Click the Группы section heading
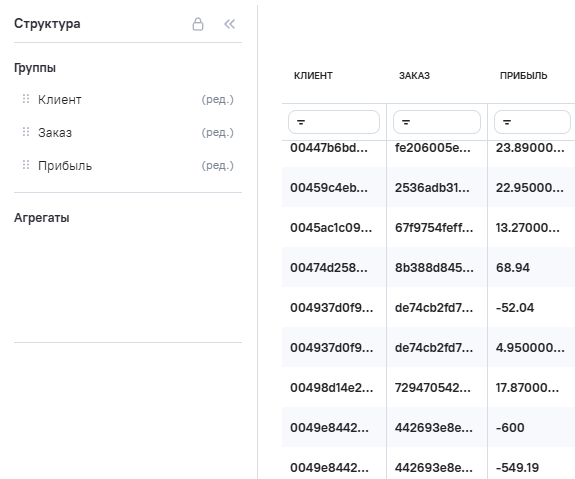The width and height of the screenshot is (575, 479). click(x=35, y=68)
